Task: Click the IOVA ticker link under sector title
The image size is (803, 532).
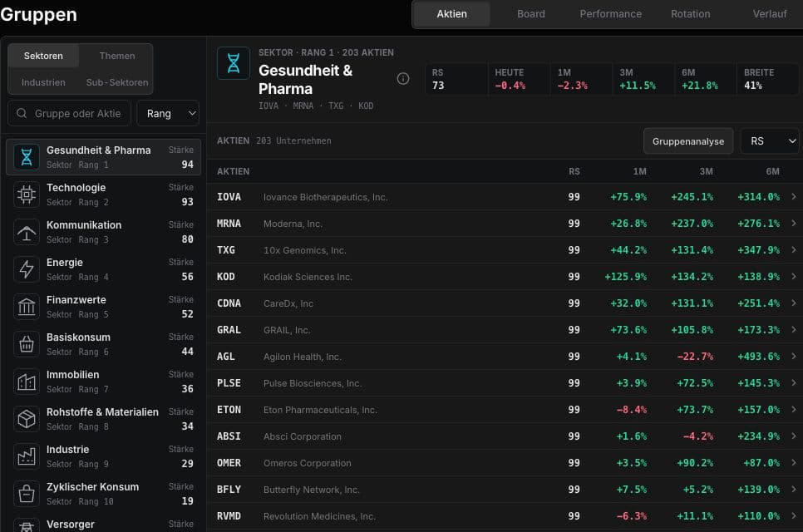Action: [x=268, y=106]
